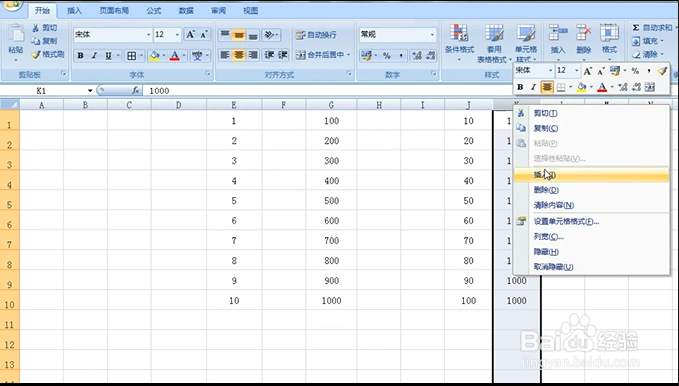Open ribbon font name 宋体 dropdown
This screenshot has height=386, width=679.
coord(149,35)
